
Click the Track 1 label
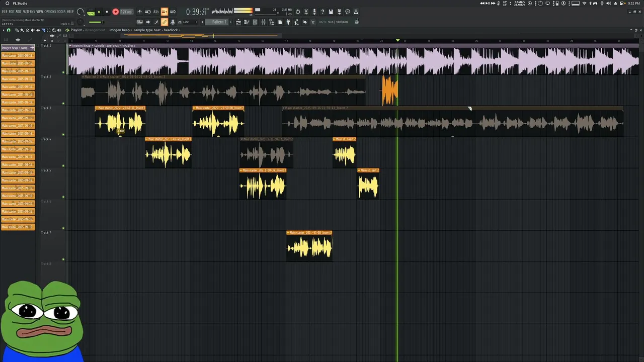[x=46, y=46]
